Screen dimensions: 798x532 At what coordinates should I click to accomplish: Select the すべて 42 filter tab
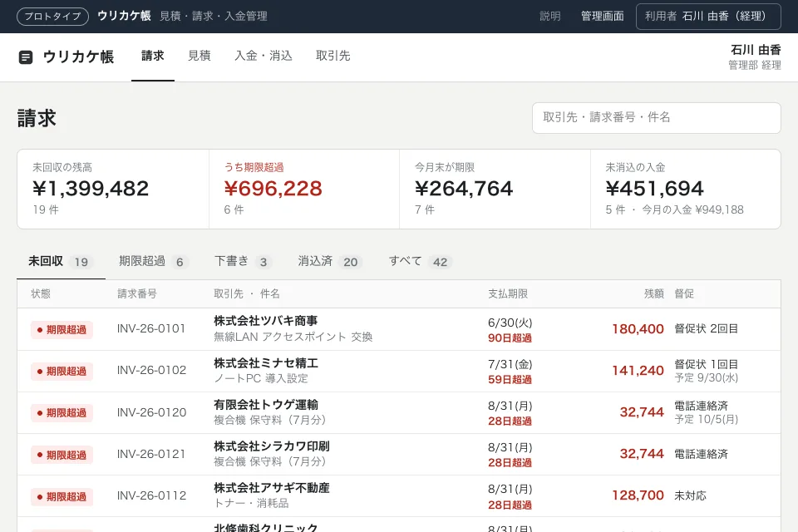[x=421, y=262]
